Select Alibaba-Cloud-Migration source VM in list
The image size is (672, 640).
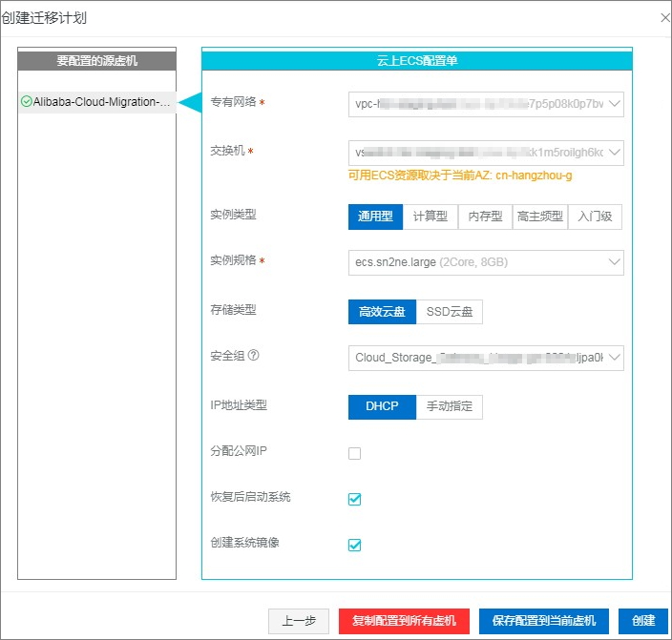pos(97,102)
